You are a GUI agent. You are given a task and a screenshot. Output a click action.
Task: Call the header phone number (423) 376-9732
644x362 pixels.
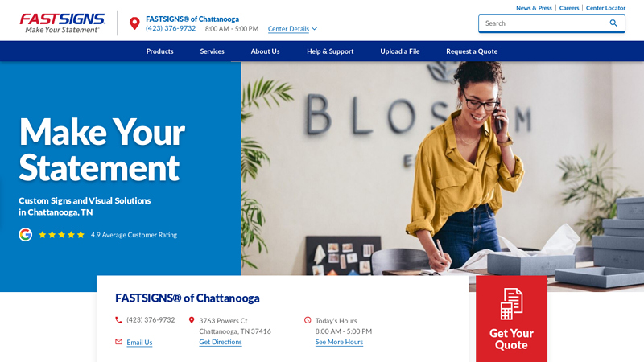tap(171, 28)
